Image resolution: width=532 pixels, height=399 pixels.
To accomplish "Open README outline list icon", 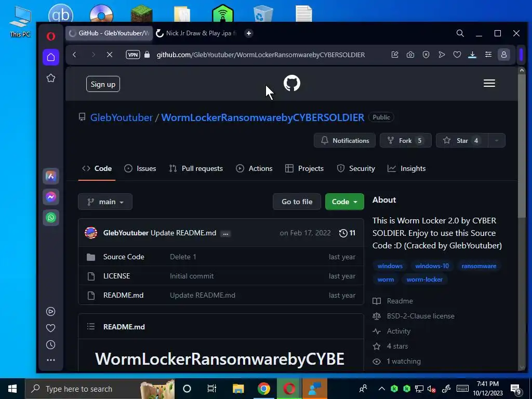I will click(91, 326).
